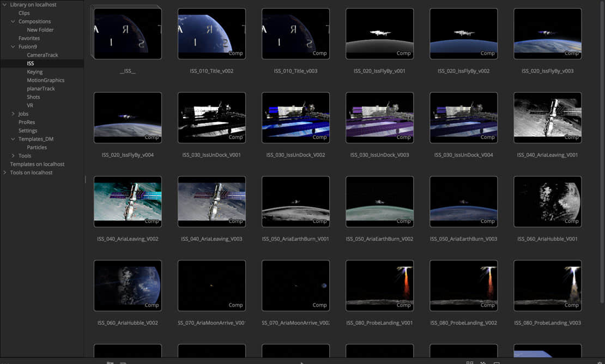Expand the Jobs folder arrow

pos(13,114)
